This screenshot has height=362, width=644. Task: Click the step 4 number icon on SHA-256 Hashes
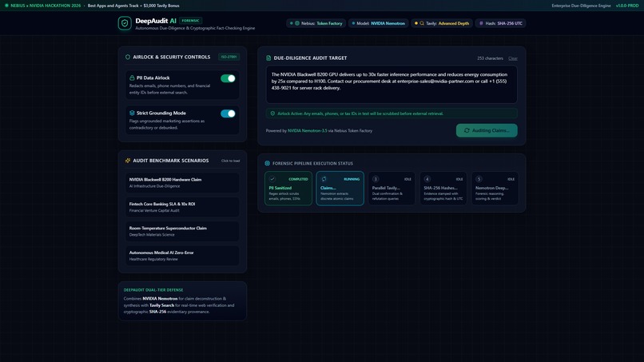coord(427,179)
